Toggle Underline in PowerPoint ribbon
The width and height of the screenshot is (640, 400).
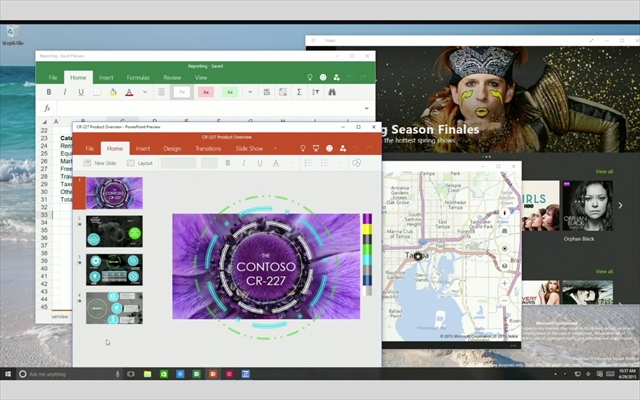(260, 163)
